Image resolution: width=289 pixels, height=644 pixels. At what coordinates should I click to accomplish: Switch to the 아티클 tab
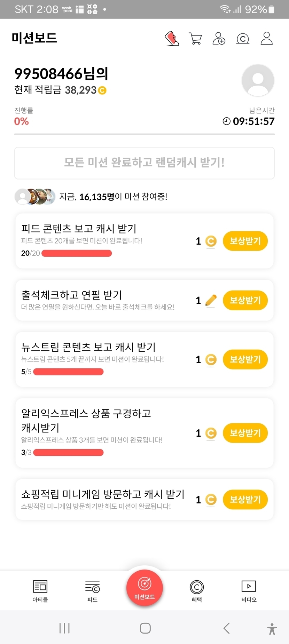pos(40,591)
